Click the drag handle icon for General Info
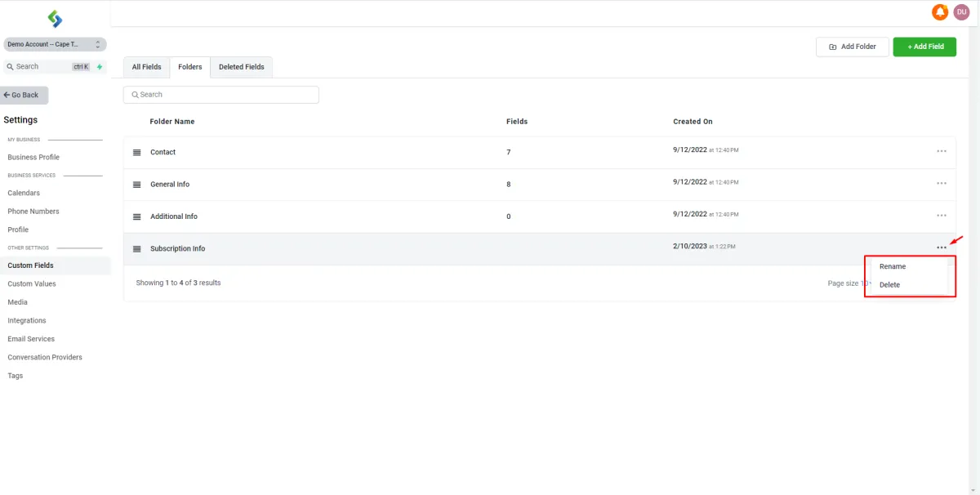This screenshot has width=980, height=495. tap(137, 185)
